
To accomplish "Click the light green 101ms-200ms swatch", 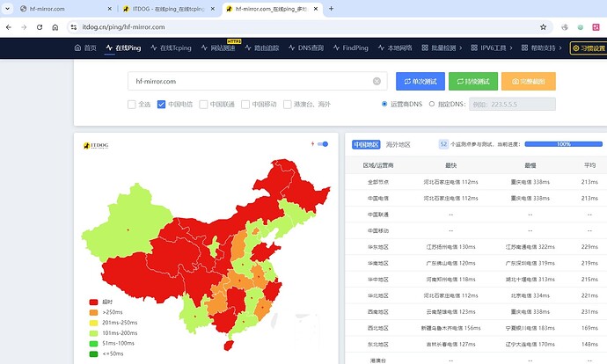I will click(93, 333).
